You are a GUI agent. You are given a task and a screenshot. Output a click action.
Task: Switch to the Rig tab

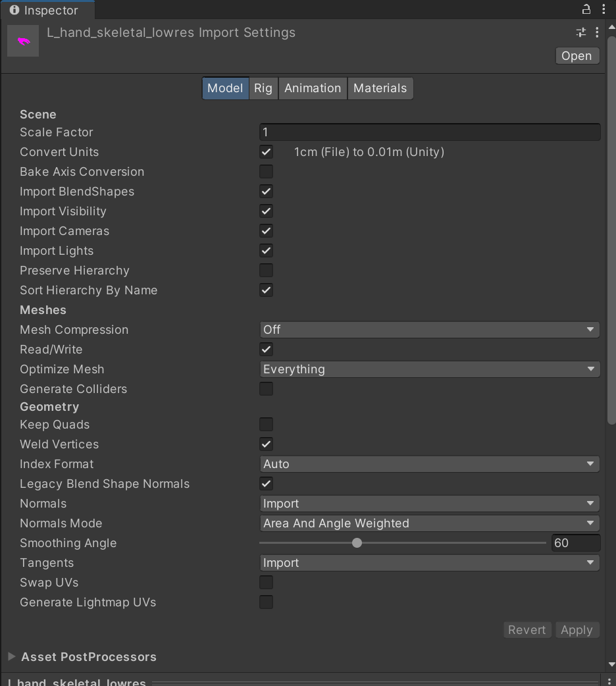[263, 88]
